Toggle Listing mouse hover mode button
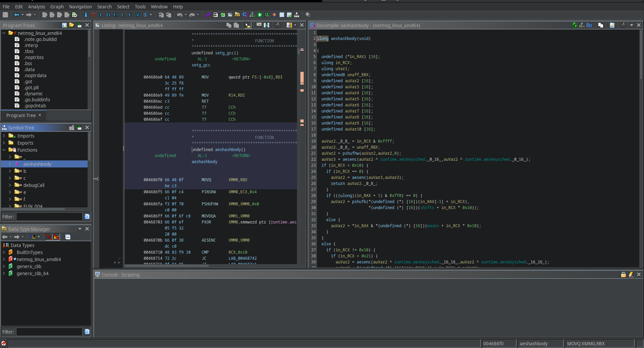The width and height of the screenshot is (644, 348). (247, 25)
